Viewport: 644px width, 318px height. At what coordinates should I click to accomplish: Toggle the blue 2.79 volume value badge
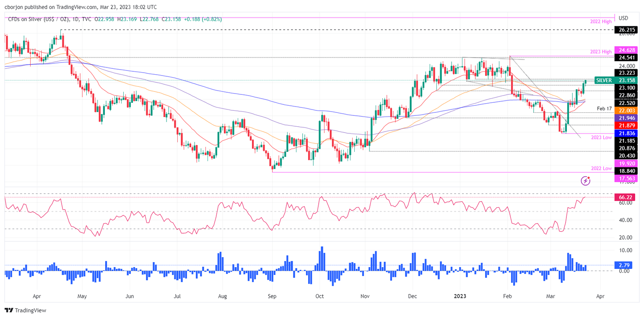point(624,265)
